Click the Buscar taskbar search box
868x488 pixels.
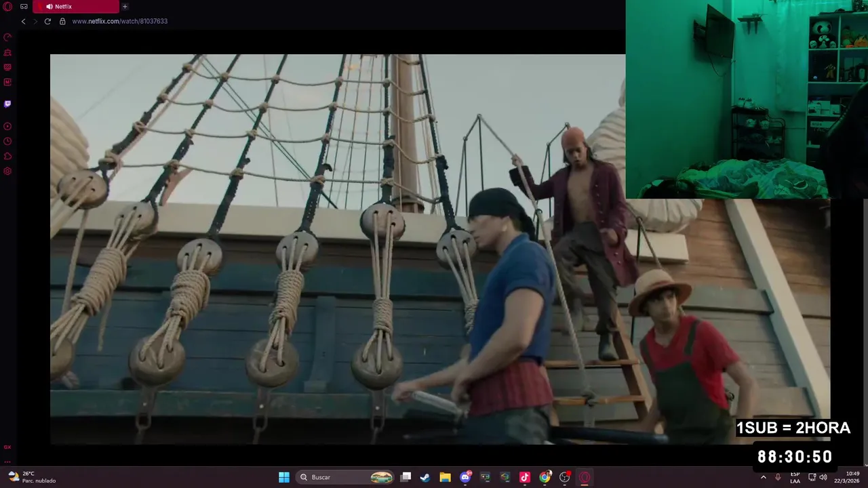click(x=346, y=477)
